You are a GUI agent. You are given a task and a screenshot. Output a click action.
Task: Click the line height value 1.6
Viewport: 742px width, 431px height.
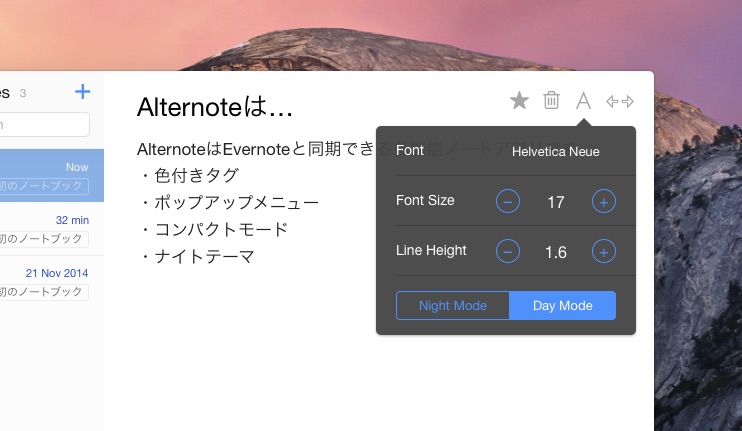[x=556, y=252]
